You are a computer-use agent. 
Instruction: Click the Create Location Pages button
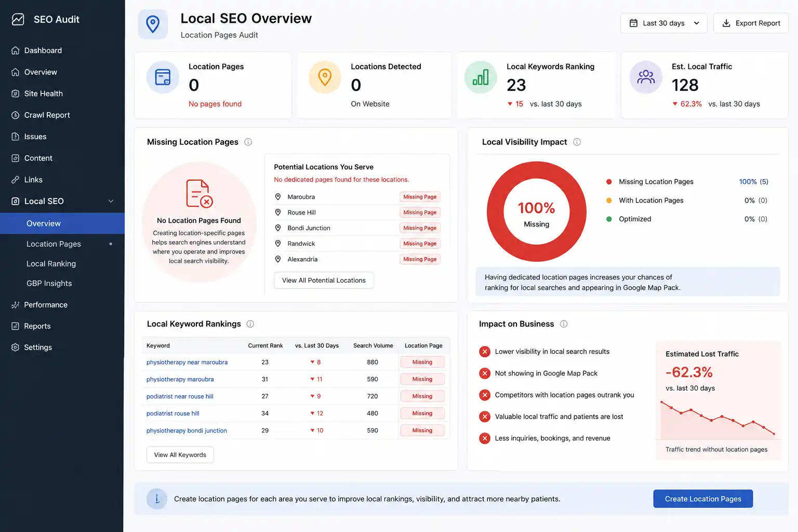pyautogui.click(x=703, y=499)
